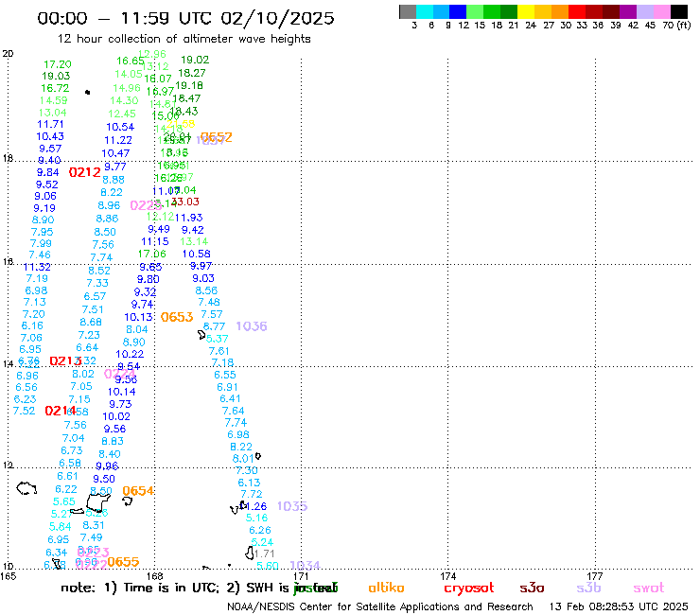The width and height of the screenshot is (700, 615).
Task: Click the orange legend color swatch
Action: (x=559, y=11)
